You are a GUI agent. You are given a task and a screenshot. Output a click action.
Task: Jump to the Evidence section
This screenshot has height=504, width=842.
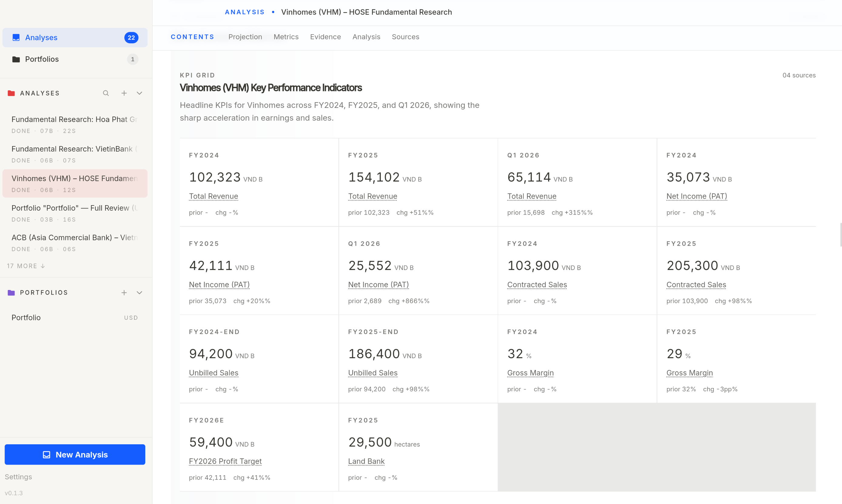click(325, 37)
